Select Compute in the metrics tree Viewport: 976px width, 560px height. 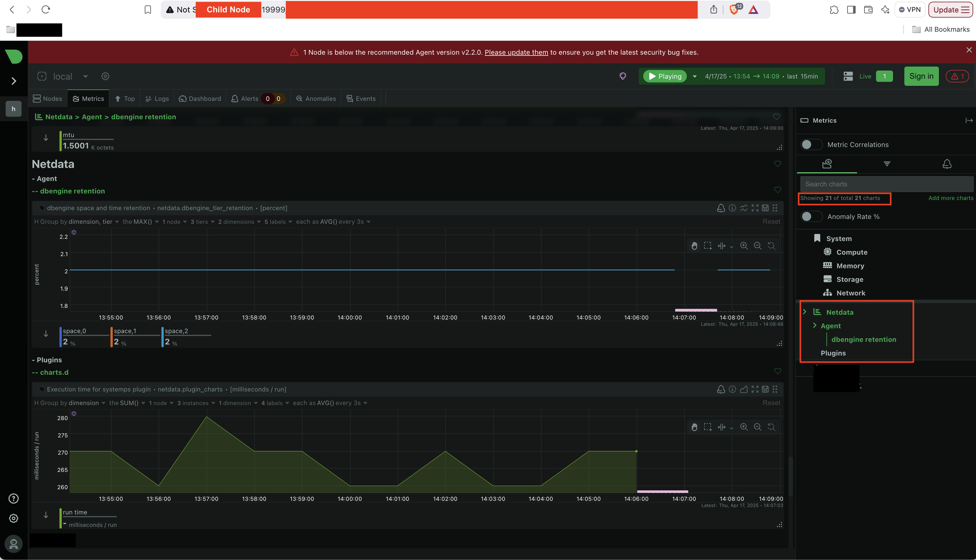[852, 252]
